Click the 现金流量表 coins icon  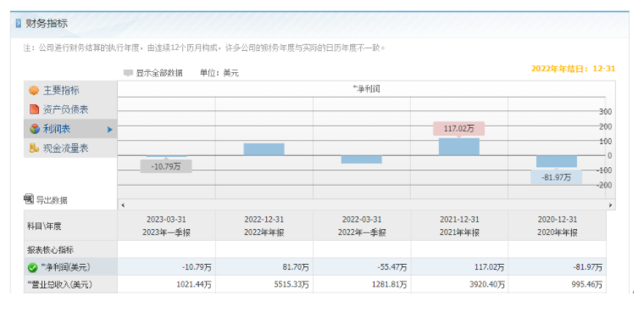(x=34, y=148)
